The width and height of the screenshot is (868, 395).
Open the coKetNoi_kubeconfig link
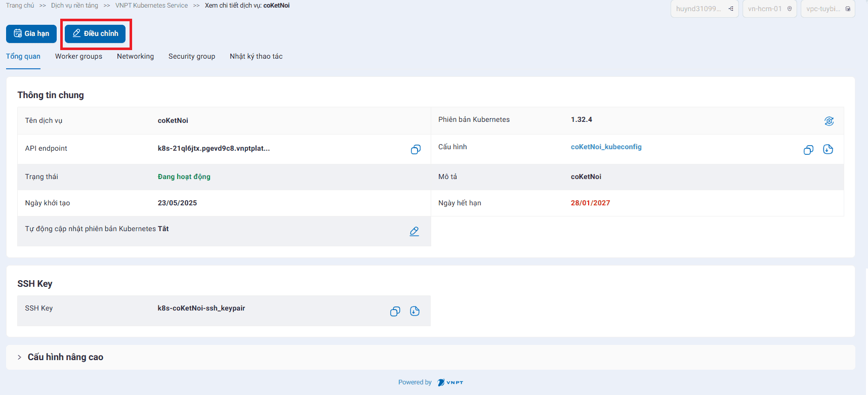(606, 147)
